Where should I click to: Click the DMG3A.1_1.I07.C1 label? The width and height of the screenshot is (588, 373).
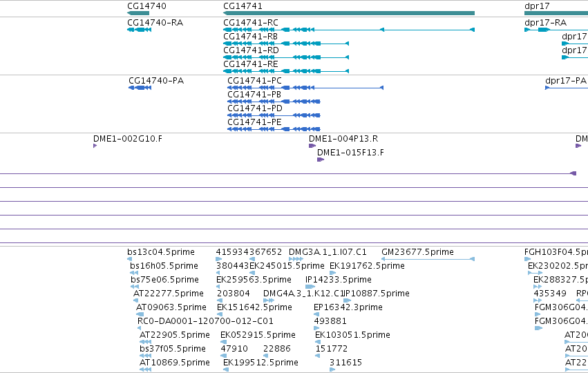(328, 252)
